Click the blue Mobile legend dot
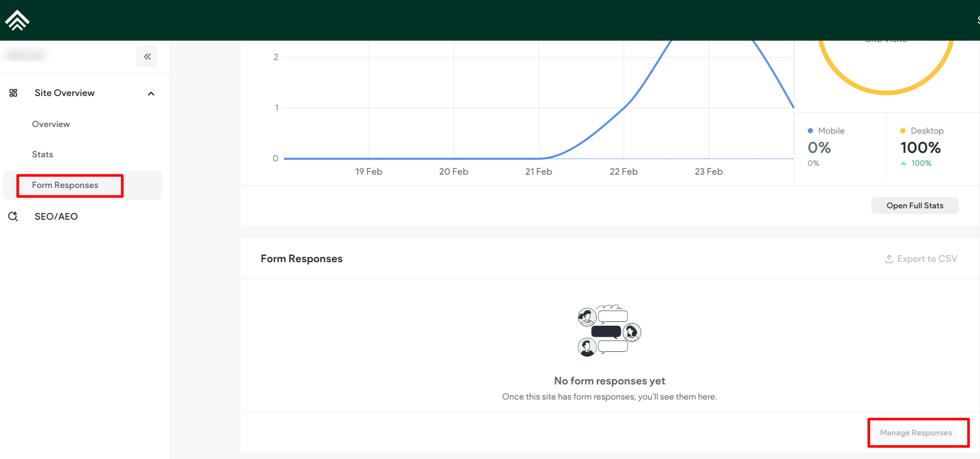 pos(810,131)
